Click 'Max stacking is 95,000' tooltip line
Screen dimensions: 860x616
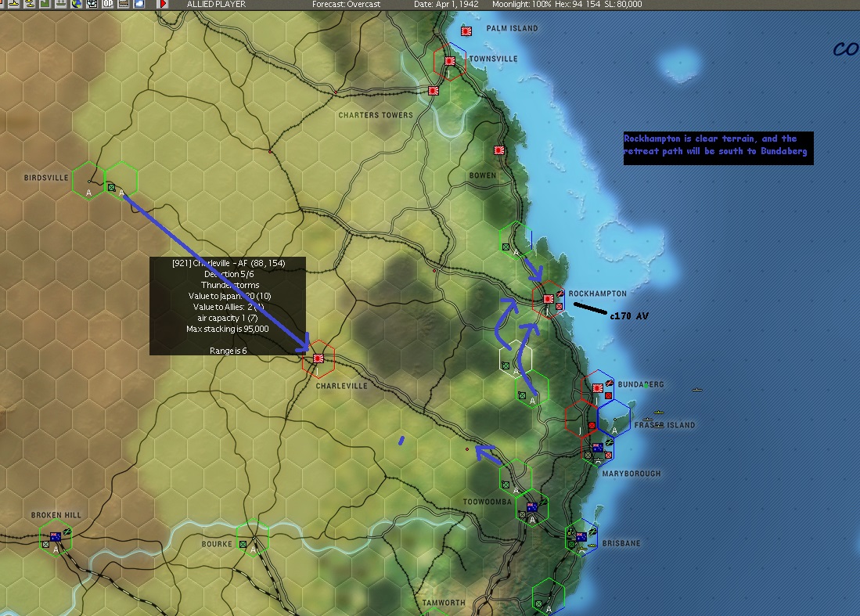pyautogui.click(x=228, y=329)
